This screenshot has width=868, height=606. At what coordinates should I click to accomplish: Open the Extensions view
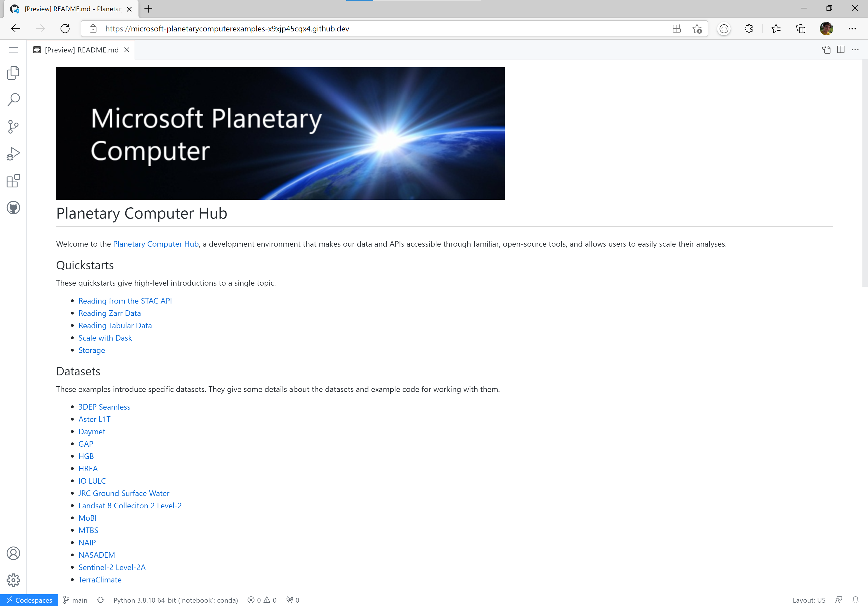[x=13, y=181]
